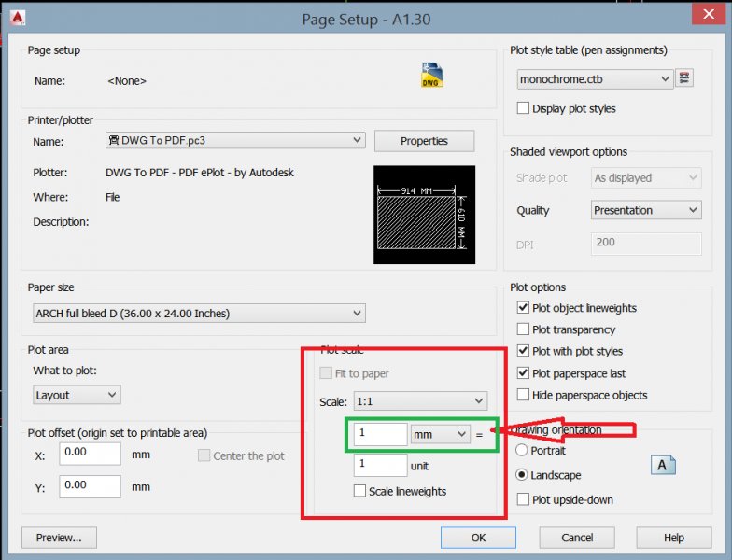Click the <None> page setup name
This screenshot has height=560, width=732.
(x=127, y=81)
